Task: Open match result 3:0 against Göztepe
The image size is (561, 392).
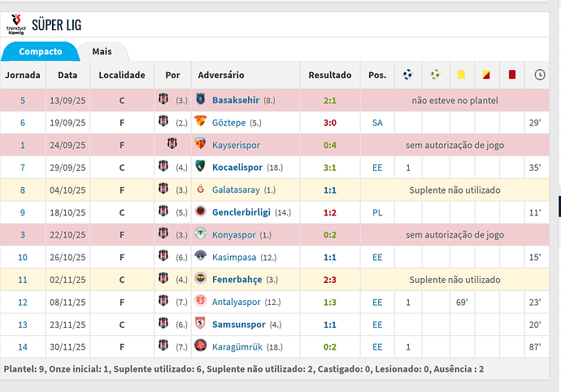Action: [330, 123]
